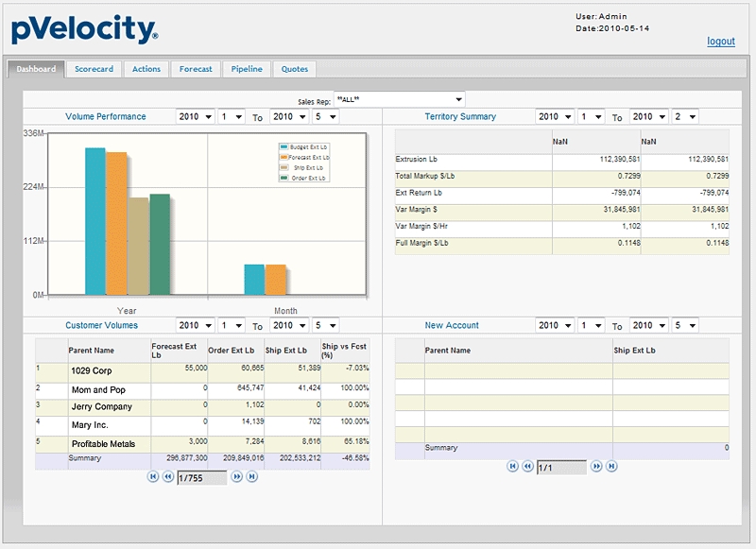756x549 pixels.
Task: Go to first page of New Account table
Action: (512, 466)
